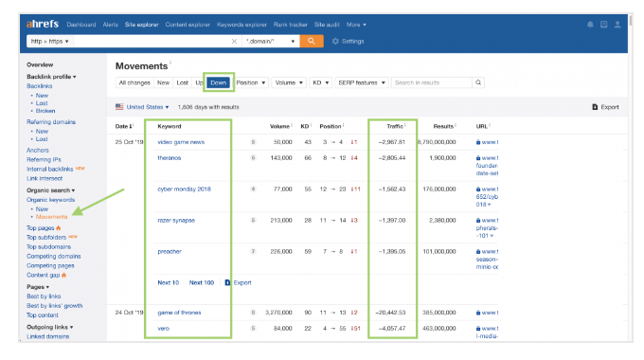Open the cyber monday 2018 keyword link
Screen dimensions: 644x360
pyautogui.click(x=185, y=189)
